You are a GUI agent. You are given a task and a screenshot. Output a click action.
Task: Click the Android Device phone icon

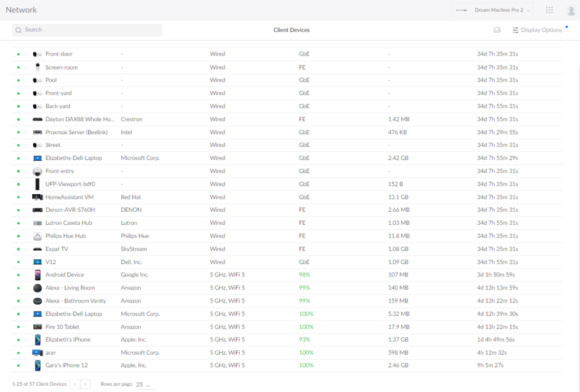37,275
